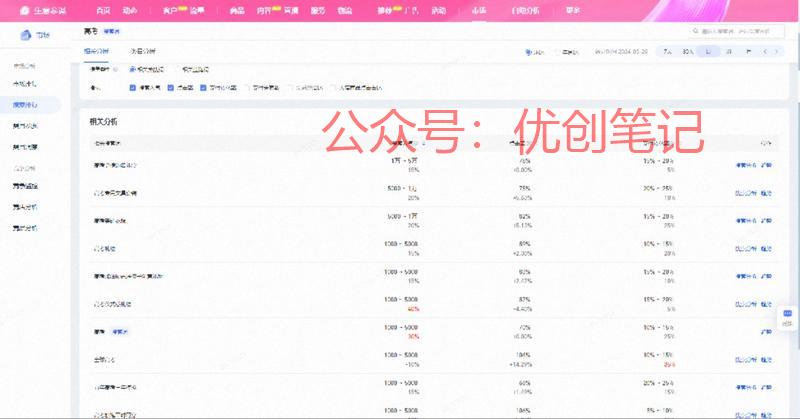Open the 服务 item in top navigation
The width and height of the screenshot is (800, 419).
tap(318, 10)
